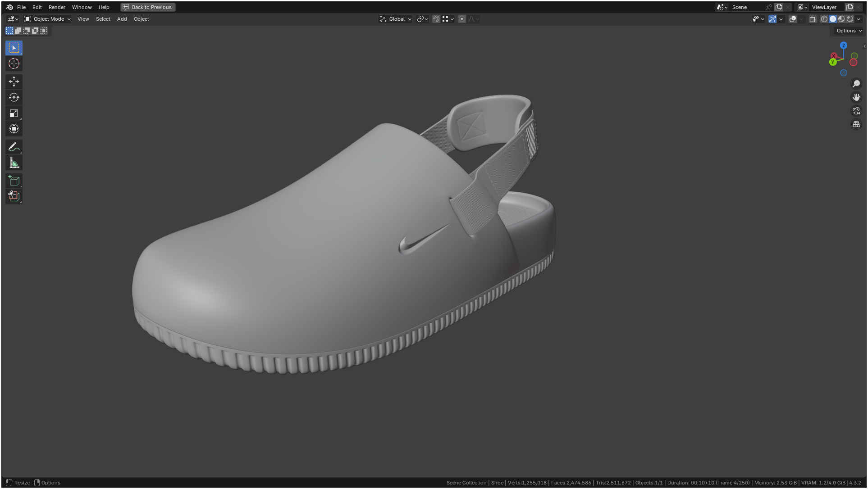Select the Measure ruler tool
Screen dimensions: 868x489
point(14,163)
